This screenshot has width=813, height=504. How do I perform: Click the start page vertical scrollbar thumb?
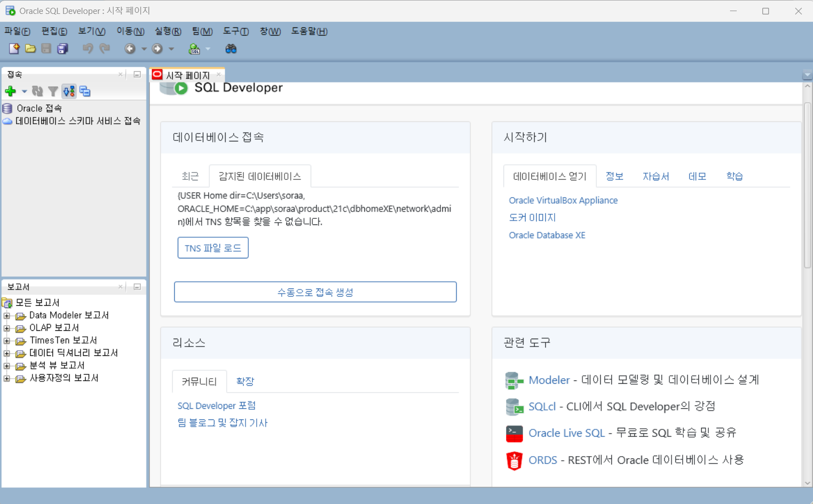click(807, 185)
